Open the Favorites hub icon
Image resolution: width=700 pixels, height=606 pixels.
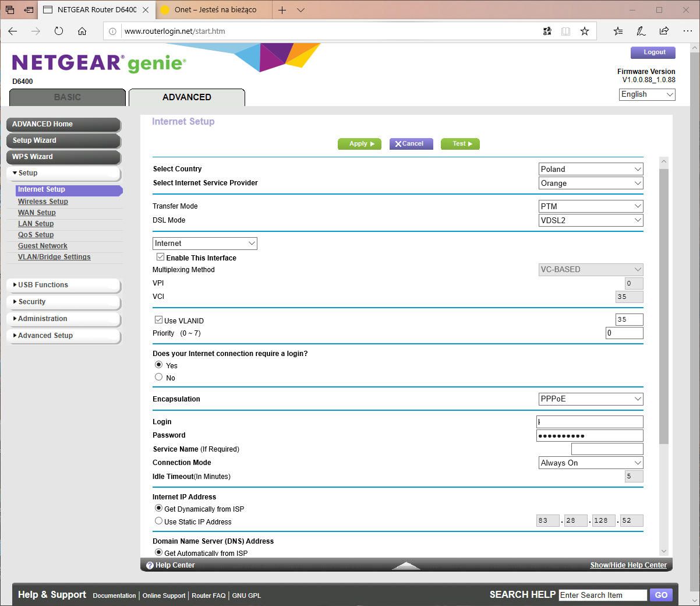[618, 31]
